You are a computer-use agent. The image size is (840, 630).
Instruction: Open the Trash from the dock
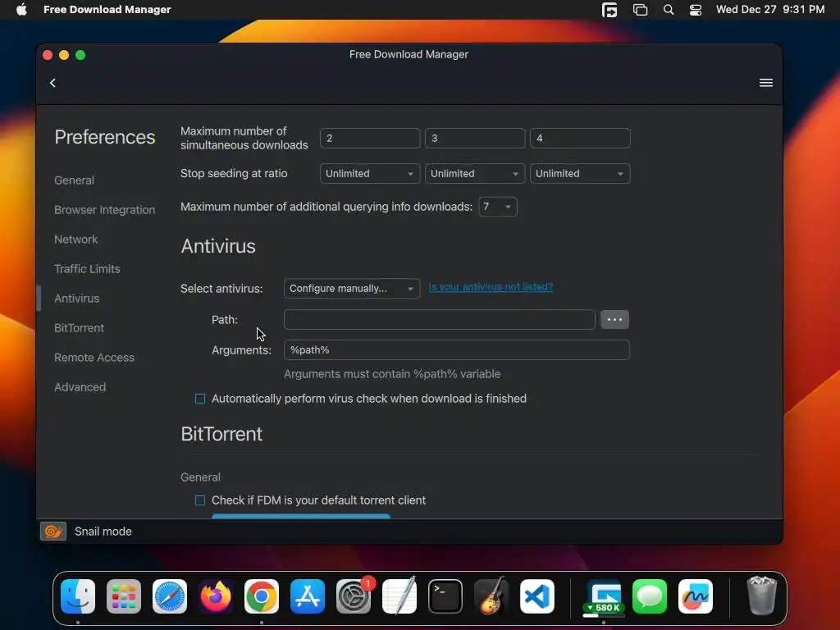click(x=761, y=596)
